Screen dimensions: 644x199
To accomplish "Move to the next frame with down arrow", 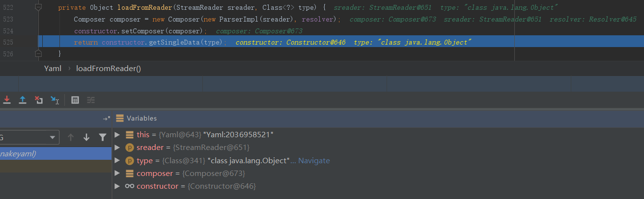I will [x=86, y=137].
